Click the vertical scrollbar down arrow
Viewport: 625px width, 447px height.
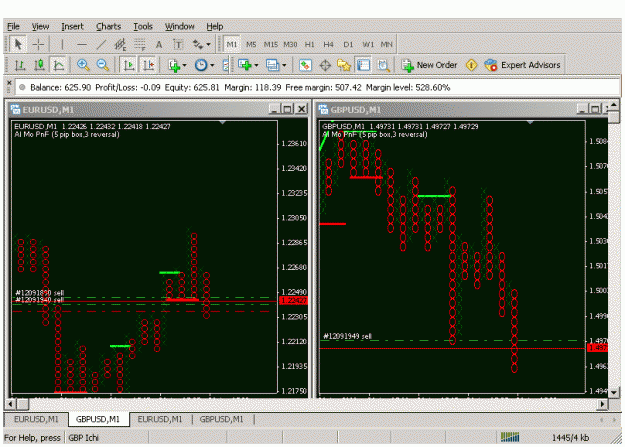[x=614, y=392]
